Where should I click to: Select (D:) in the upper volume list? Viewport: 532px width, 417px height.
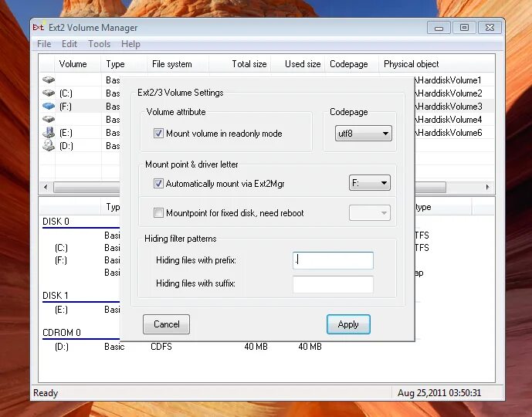pos(66,146)
